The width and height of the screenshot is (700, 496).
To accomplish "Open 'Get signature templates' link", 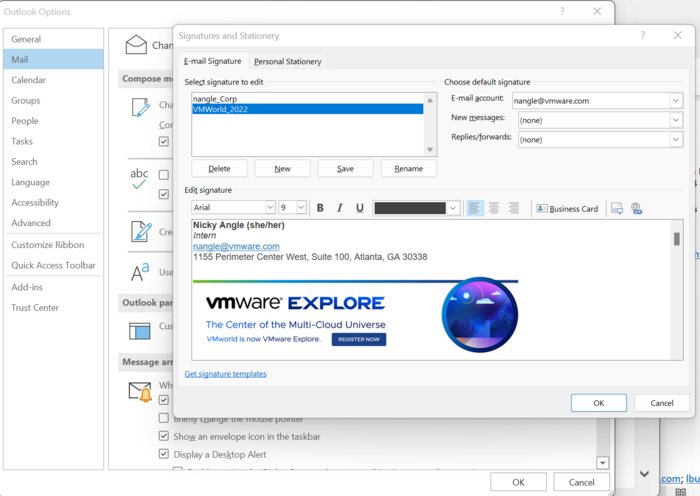I will (x=225, y=374).
